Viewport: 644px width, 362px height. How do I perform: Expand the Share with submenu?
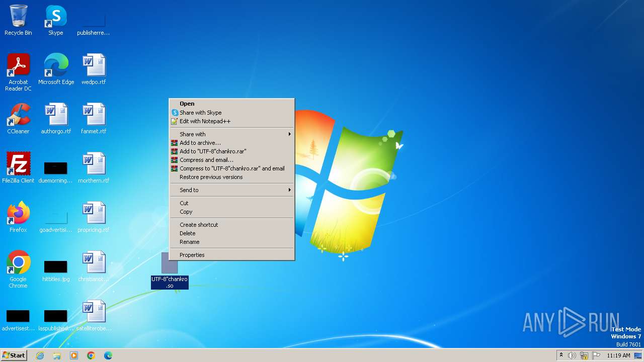point(231,134)
